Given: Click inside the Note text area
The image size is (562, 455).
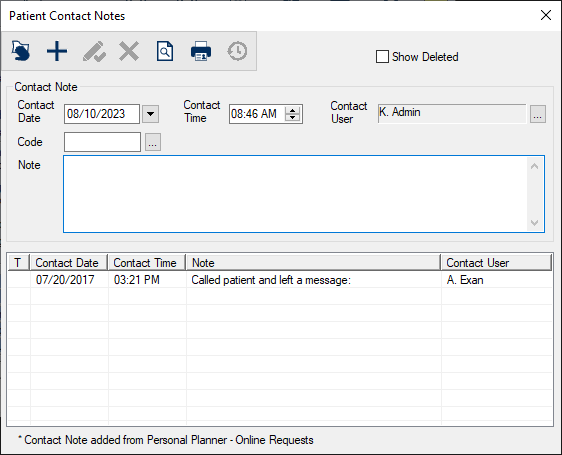Looking at the screenshot, I should (x=295, y=194).
